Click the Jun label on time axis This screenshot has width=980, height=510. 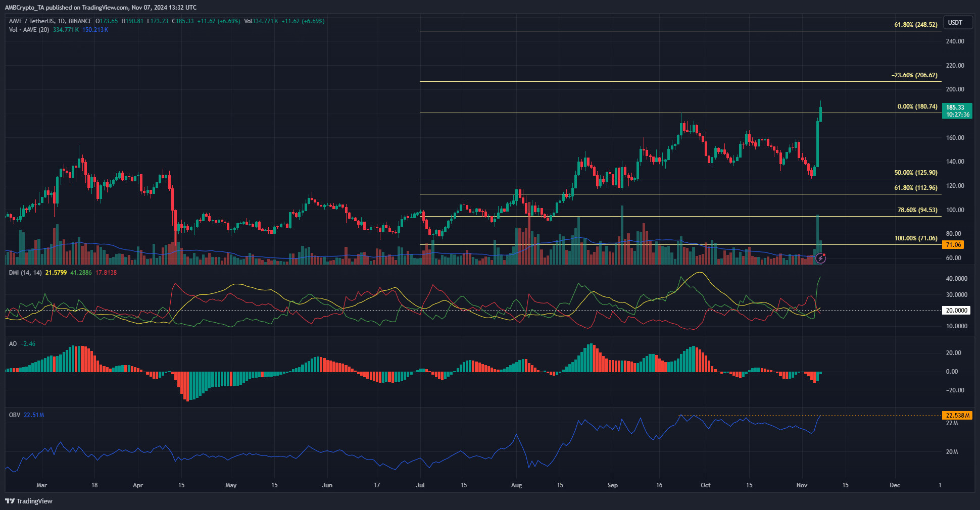click(327, 485)
